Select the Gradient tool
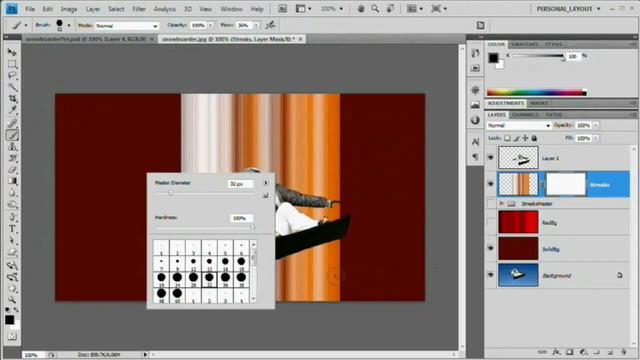The height and width of the screenshot is (360, 640). click(12, 181)
